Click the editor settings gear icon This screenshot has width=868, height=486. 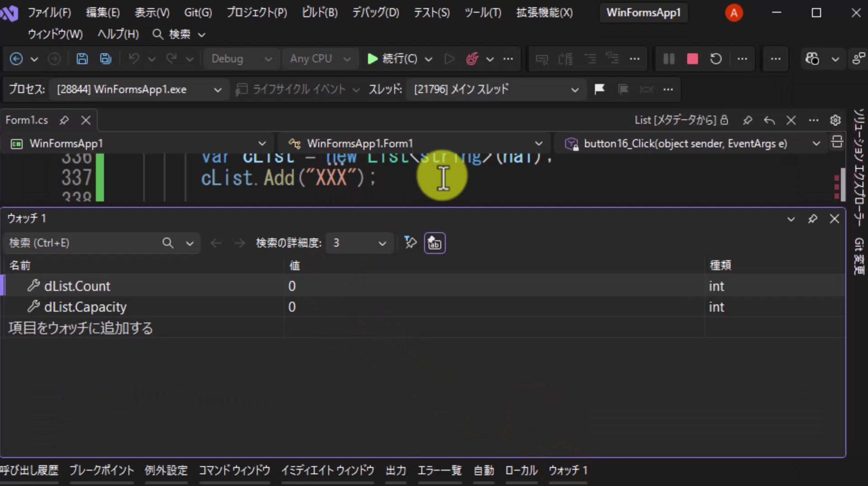[x=835, y=120]
